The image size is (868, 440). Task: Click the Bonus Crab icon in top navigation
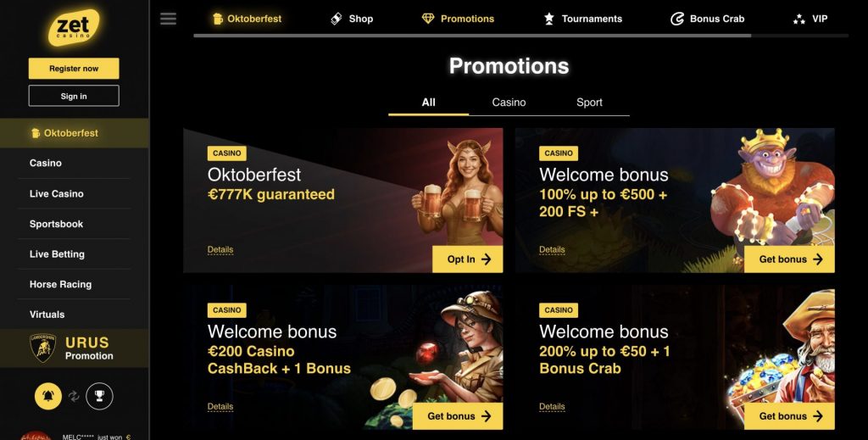(x=677, y=19)
